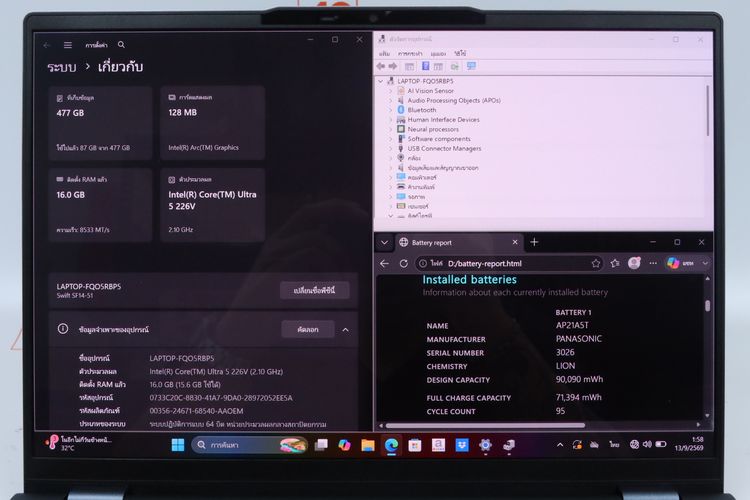Click the D:/battery-report.html address bar
Screen dimensions: 750x500
point(508,264)
